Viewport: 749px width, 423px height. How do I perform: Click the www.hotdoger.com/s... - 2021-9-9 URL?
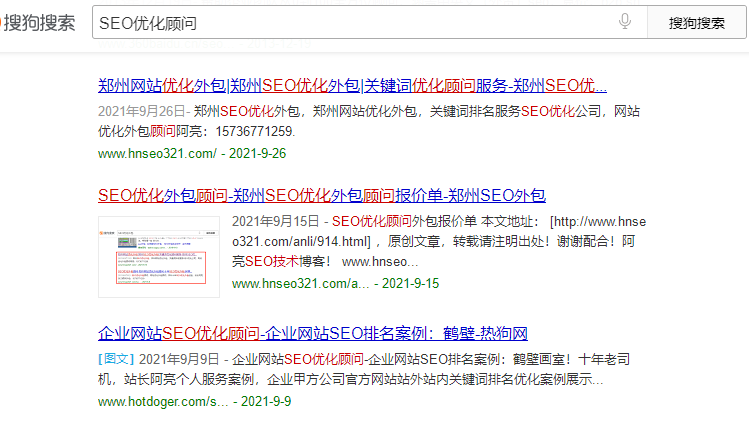(x=194, y=402)
